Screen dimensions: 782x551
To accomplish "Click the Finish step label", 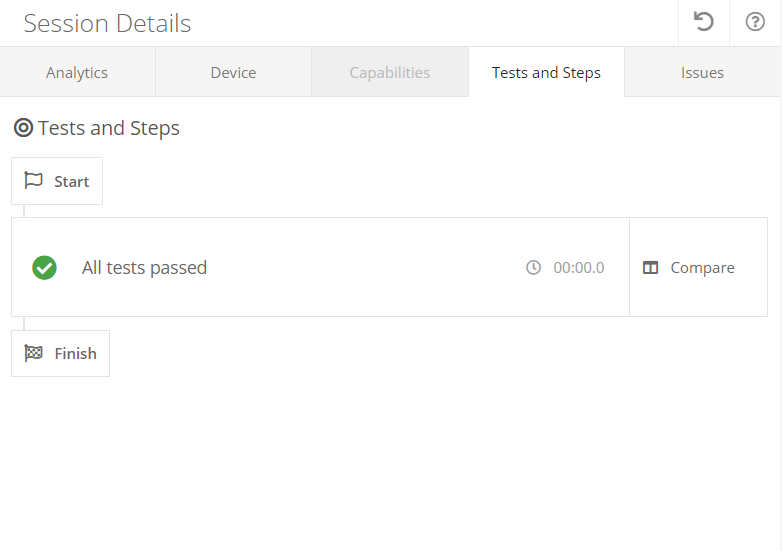I will coord(76,353).
